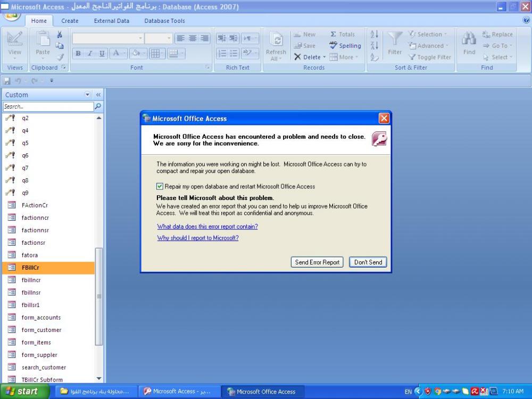
Task: Click the Toggle Filter button
Action: (x=430, y=57)
